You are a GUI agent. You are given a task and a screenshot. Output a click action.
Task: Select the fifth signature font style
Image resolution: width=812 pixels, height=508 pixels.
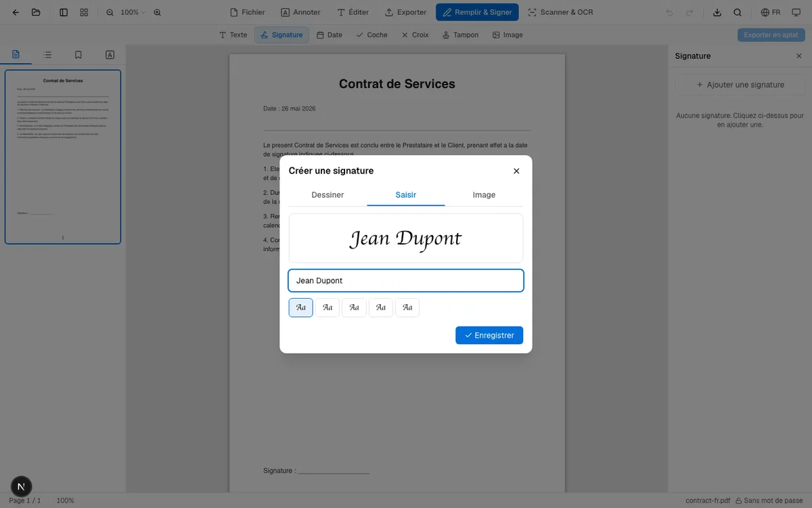pos(407,308)
